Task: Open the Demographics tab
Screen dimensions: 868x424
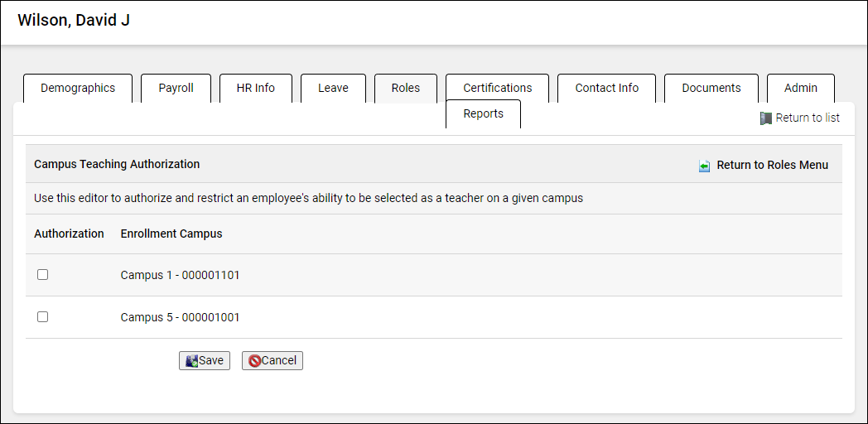Action: (x=78, y=88)
